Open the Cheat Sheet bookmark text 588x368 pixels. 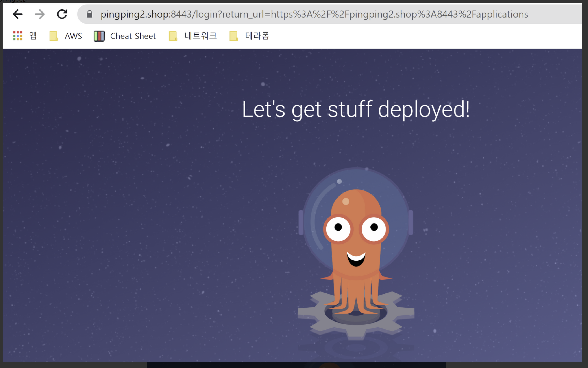pyautogui.click(x=133, y=36)
